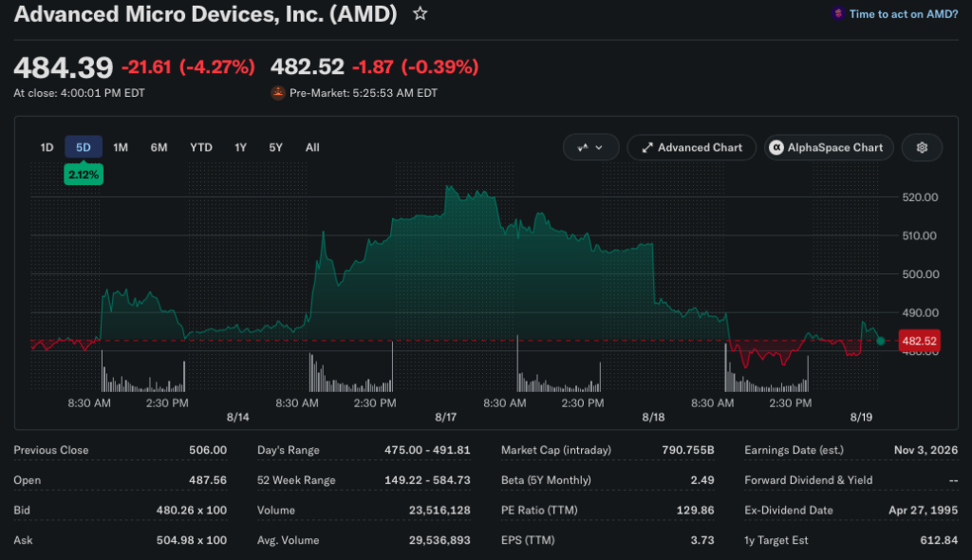The width and height of the screenshot is (972, 560).
Task: Click the closing price 484.39
Action: click(x=64, y=67)
